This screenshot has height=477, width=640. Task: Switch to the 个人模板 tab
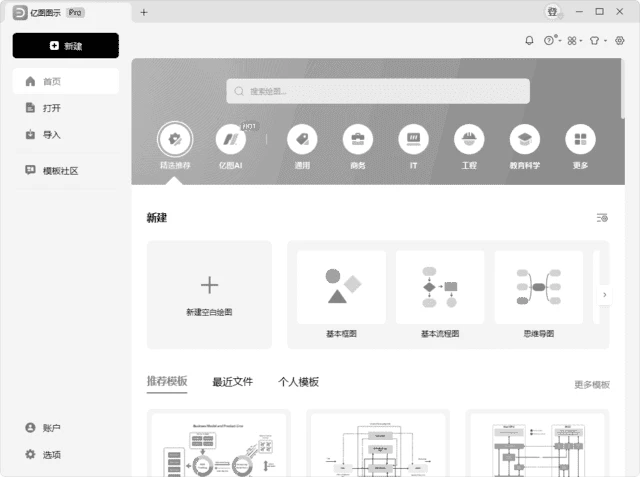coord(298,382)
